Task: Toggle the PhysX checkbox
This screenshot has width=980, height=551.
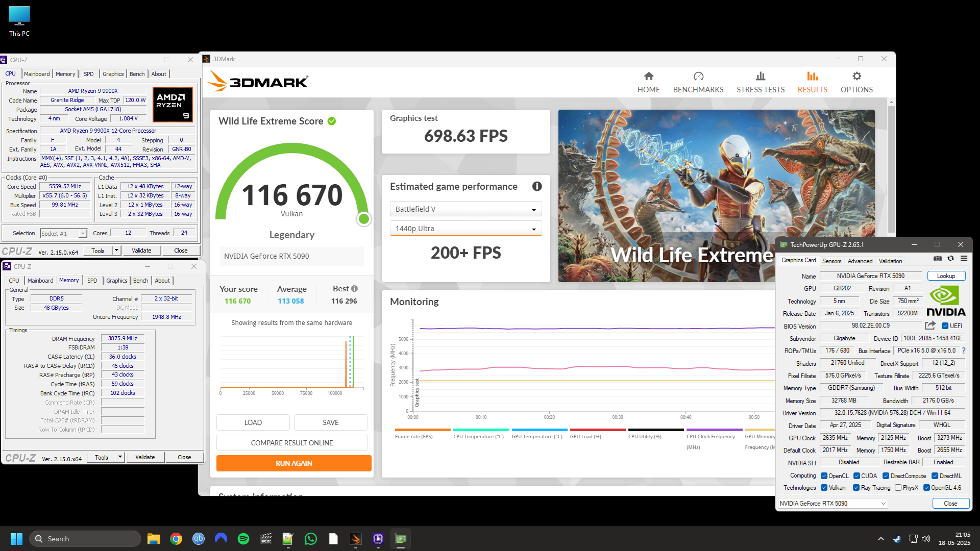Action: pyautogui.click(x=898, y=488)
